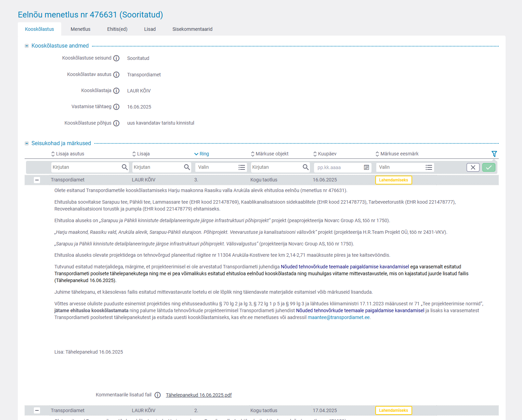Click uus kavandatav taristu kinnistul value
This screenshot has height=420, width=522.
(x=161, y=123)
